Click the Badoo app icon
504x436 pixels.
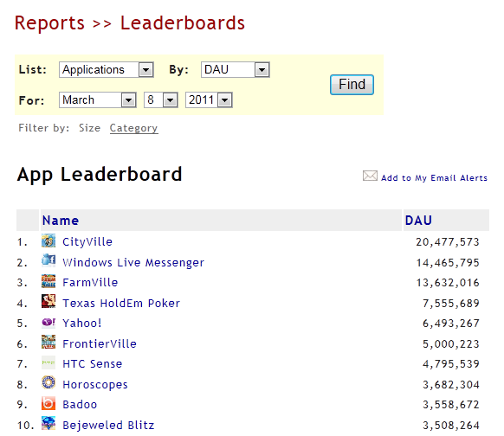pos(48,403)
